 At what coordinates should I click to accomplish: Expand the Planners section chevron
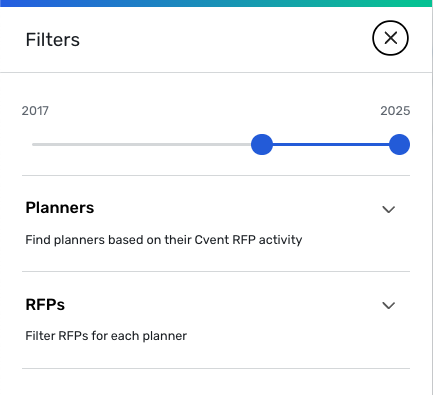tap(388, 209)
